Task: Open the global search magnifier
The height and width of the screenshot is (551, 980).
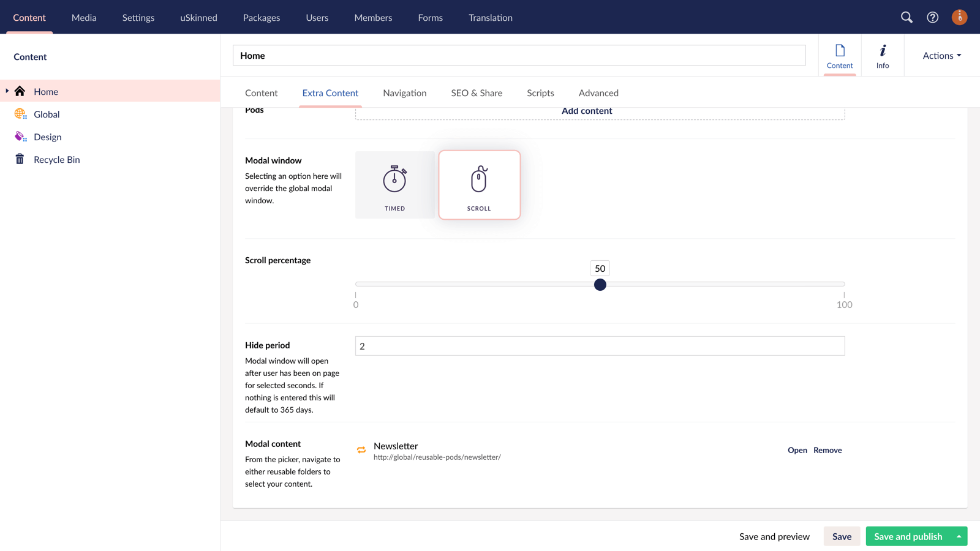Action: coord(907,17)
